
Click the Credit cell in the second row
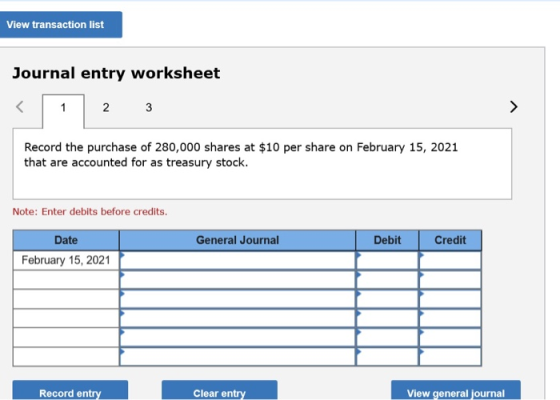click(450, 280)
